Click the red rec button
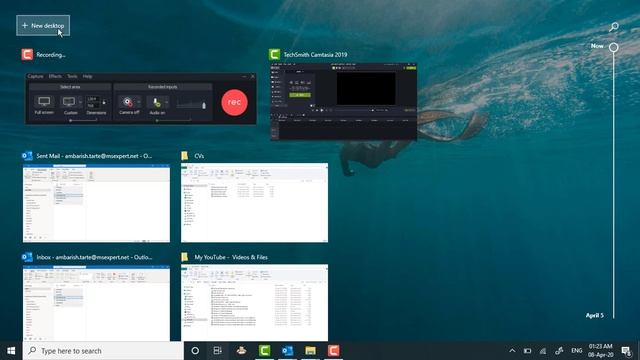640x360 pixels. coord(235,102)
